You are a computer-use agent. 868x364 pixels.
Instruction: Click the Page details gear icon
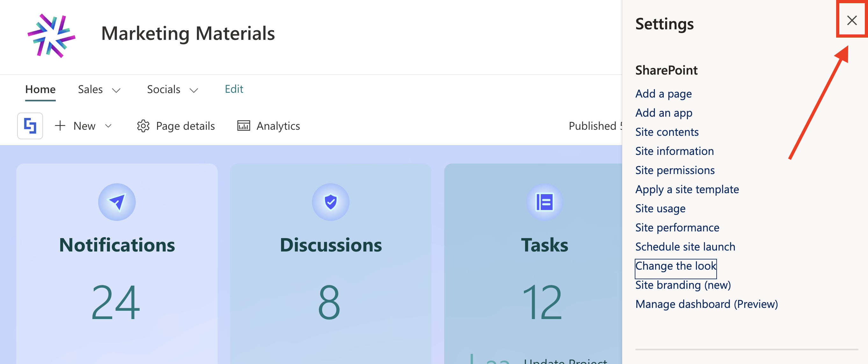click(143, 126)
